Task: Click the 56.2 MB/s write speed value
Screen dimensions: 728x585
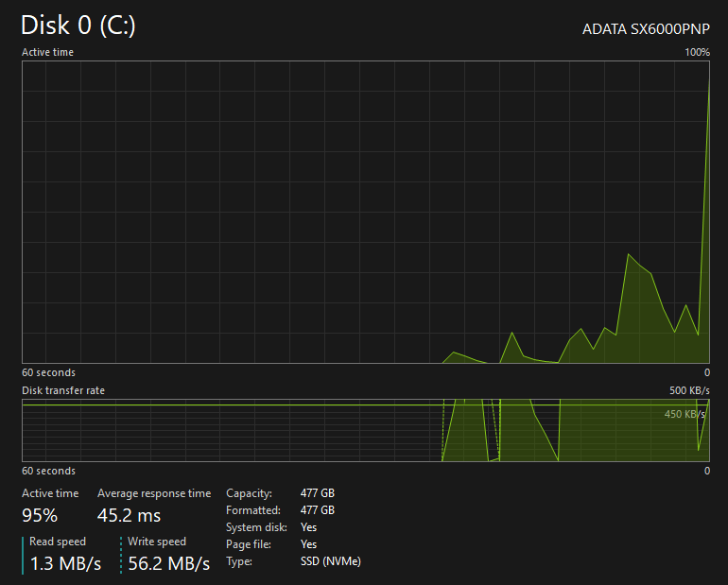Action: pyautogui.click(x=169, y=563)
